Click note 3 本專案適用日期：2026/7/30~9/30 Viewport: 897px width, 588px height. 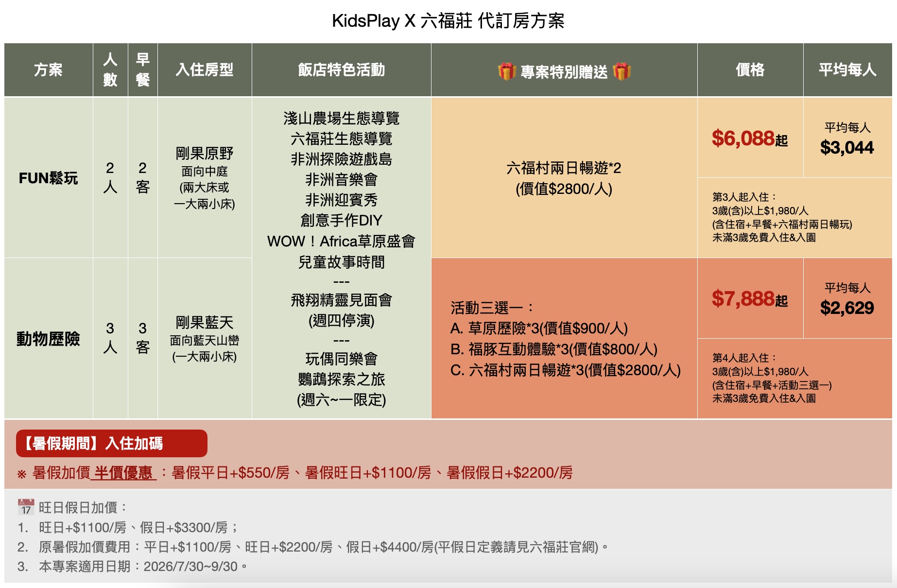point(143,566)
